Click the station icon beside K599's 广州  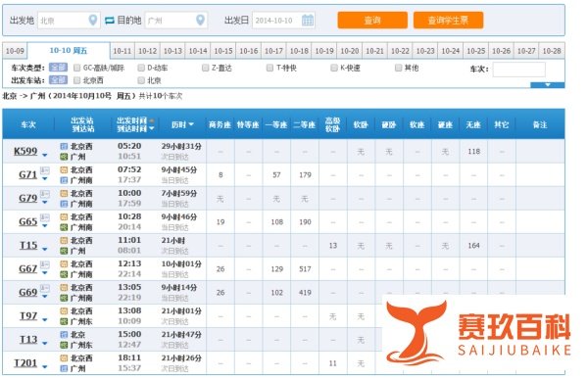click(64, 157)
